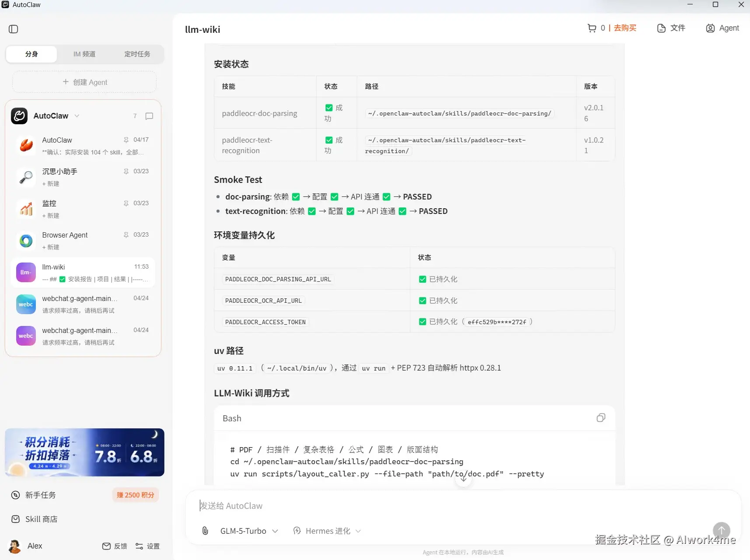Open the GLM-5-Turbo model dropdown
750x560 pixels.
(249, 531)
